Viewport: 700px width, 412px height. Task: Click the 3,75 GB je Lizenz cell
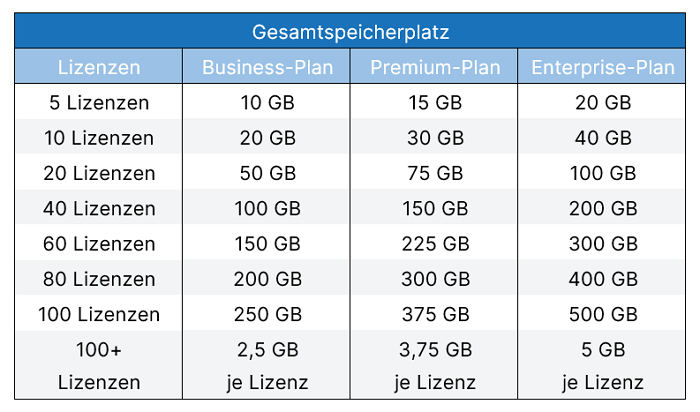click(435, 366)
